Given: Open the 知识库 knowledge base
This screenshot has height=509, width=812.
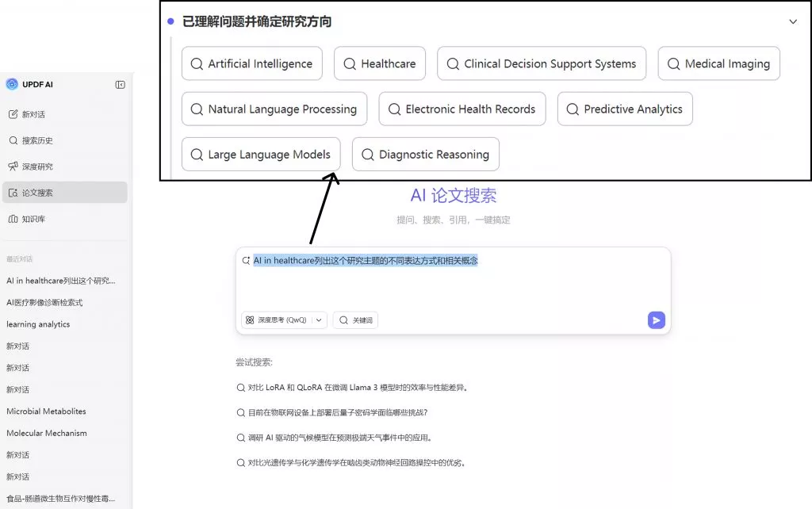Looking at the screenshot, I should coord(36,219).
